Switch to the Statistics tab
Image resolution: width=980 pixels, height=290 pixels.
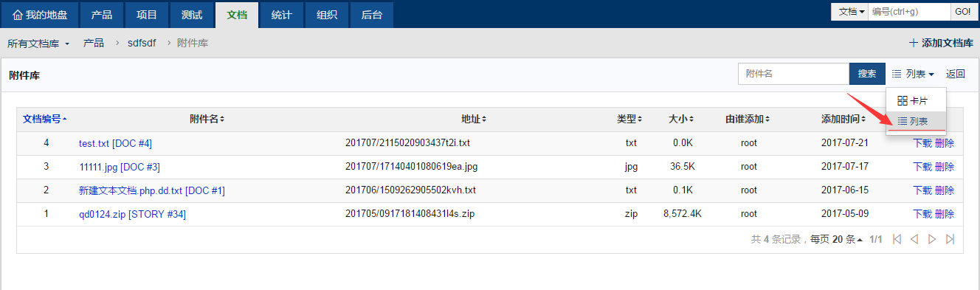tap(281, 15)
